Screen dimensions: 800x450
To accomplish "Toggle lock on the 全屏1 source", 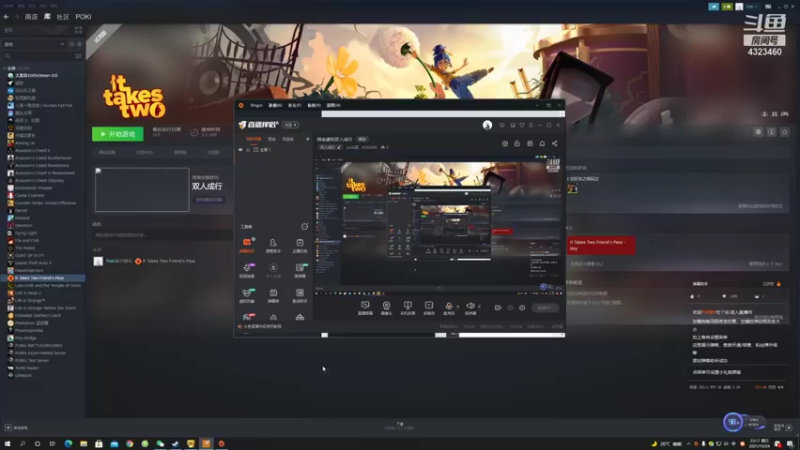I will (x=248, y=150).
